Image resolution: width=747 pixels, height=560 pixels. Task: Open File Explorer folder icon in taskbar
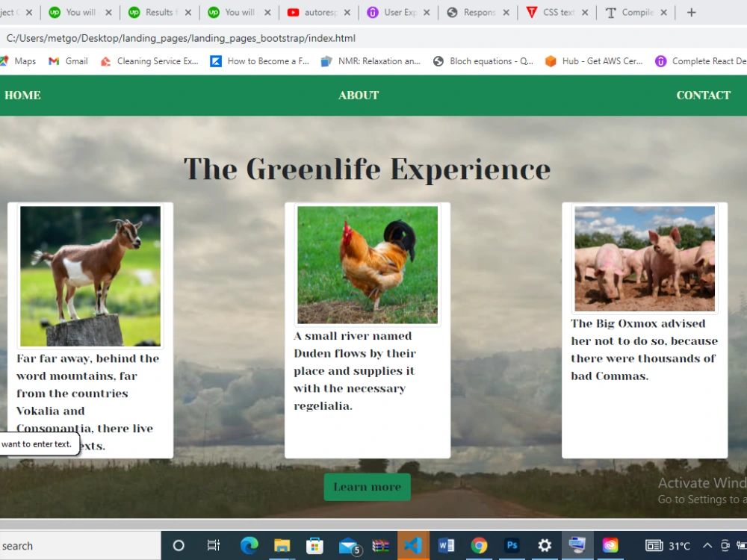[282, 545]
